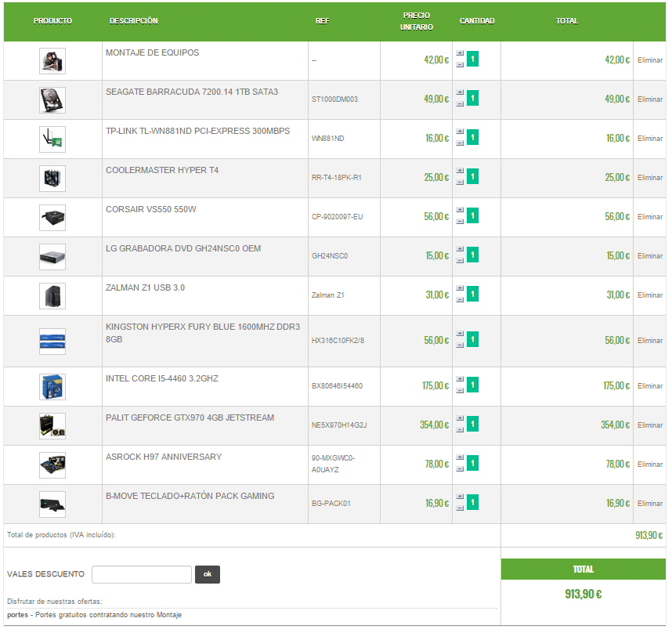This screenshot has height=629, width=672.
Task: Select the reference text ST1000DM003
Action: point(334,99)
